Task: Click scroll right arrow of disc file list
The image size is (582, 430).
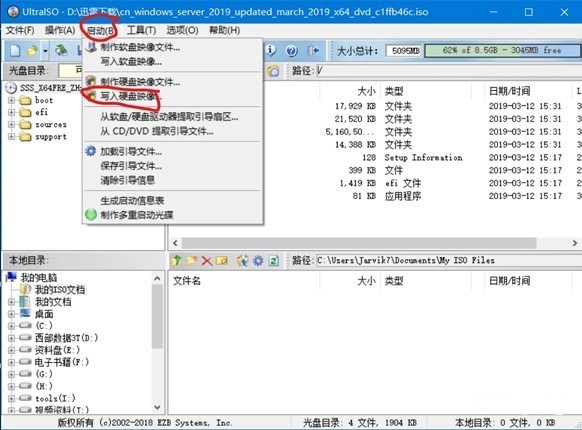Action: click(x=575, y=243)
